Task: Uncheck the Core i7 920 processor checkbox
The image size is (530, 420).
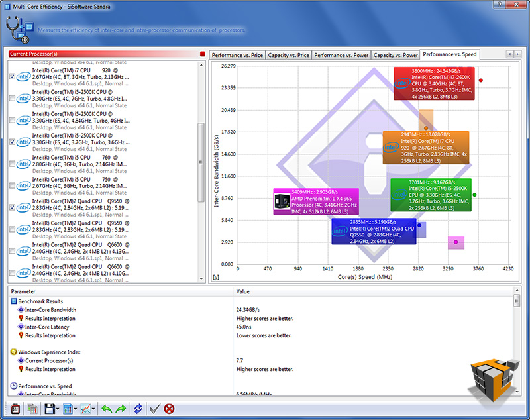Action: (x=13, y=77)
